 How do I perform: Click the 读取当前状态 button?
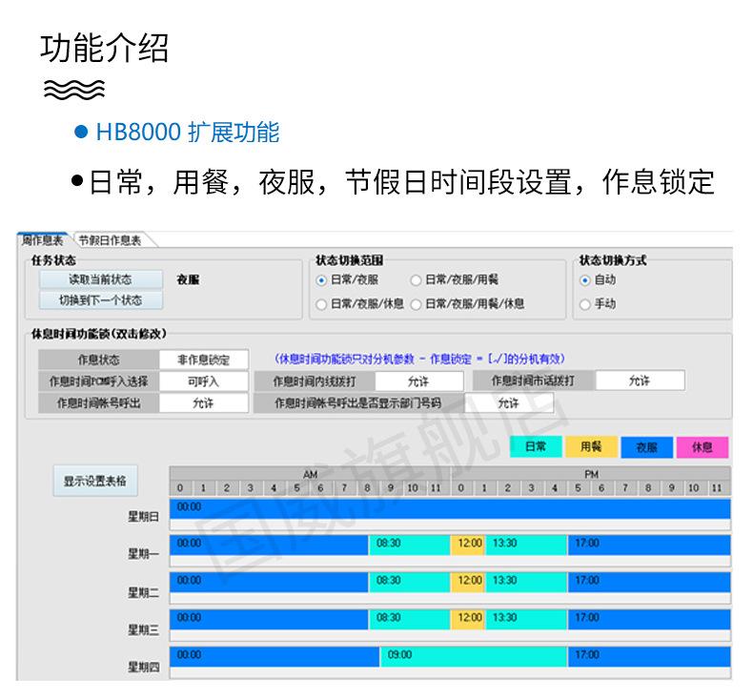101,279
